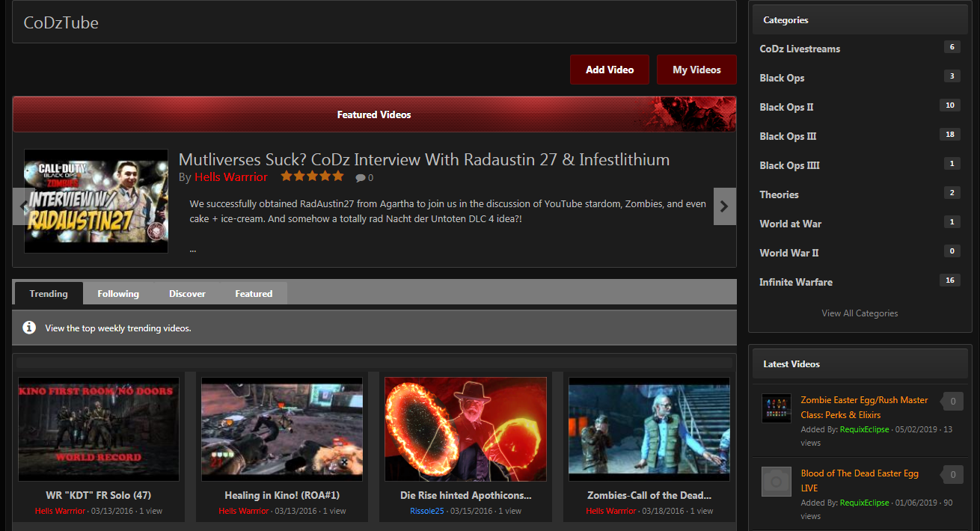Open the Die Rise Apothicons thumbnail
The image size is (980, 531).
[465, 429]
